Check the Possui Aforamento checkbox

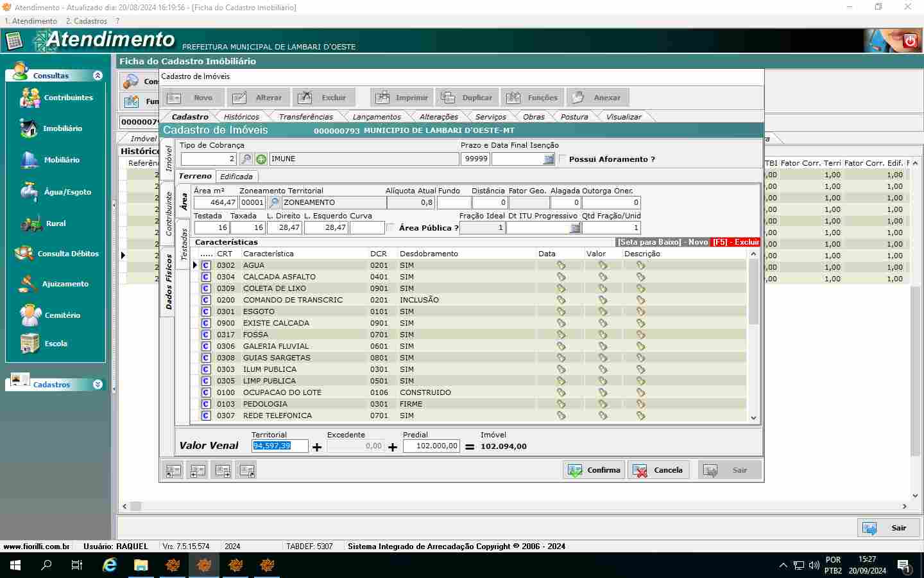pyautogui.click(x=563, y=159)
